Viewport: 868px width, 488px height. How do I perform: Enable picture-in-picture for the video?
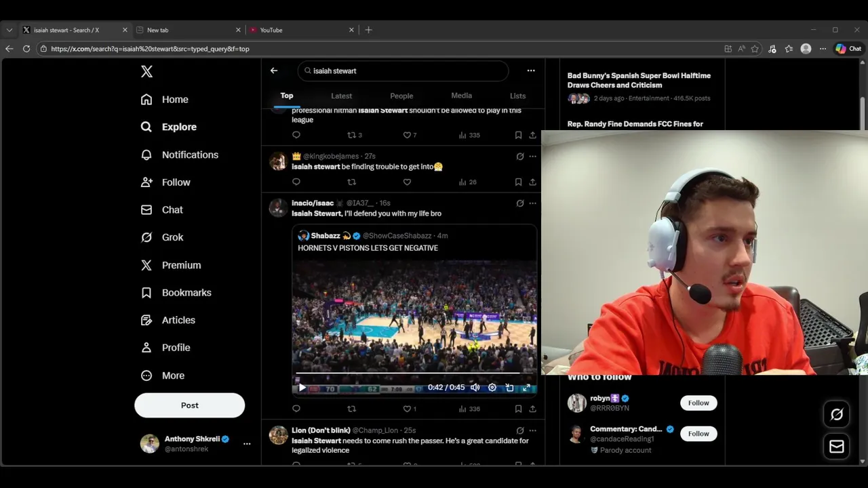pyautogui.click(x=509, y=388)
